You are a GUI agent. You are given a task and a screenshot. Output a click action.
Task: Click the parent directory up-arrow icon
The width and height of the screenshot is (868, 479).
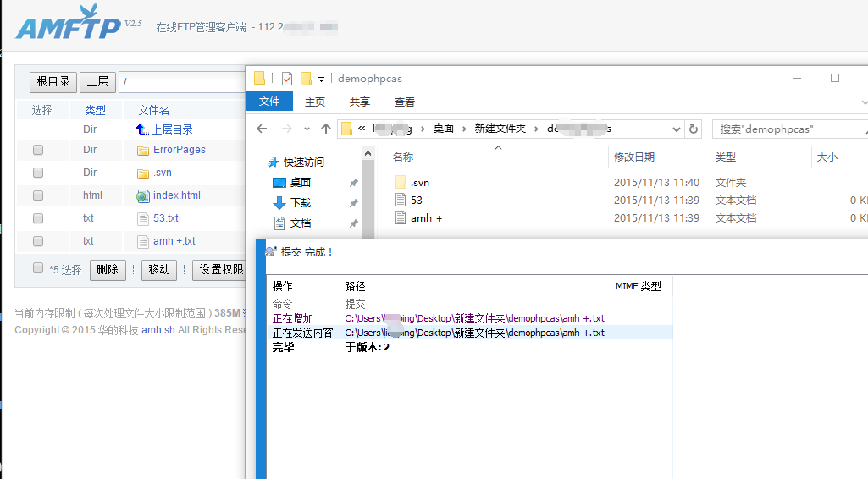[x=142, y=129]
